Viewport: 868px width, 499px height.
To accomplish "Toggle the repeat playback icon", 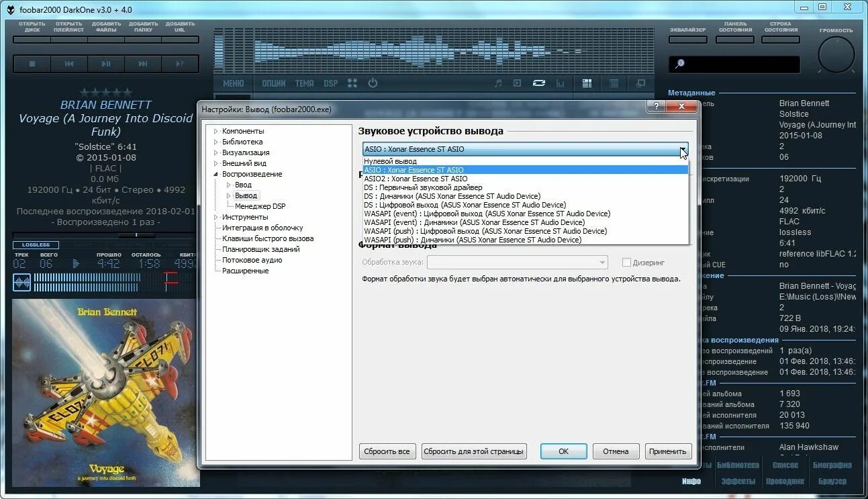I will click(x=539, y=83).
